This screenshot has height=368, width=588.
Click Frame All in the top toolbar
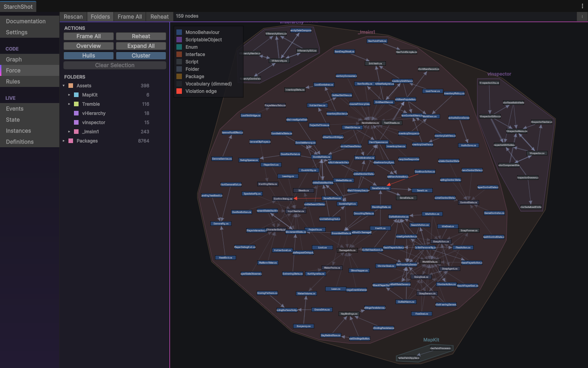click(130, 17)
